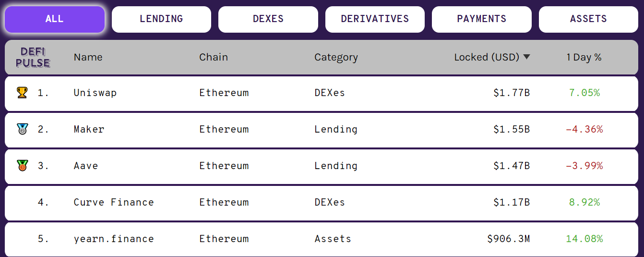Sort by the Chain column header
Screen dimensions: 644x257
coord(214,57)
